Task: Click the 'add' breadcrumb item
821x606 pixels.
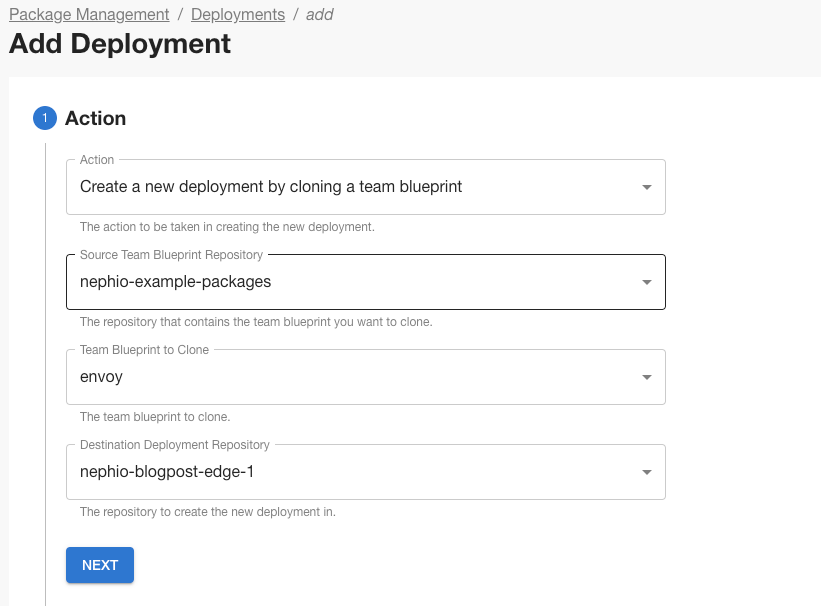Action: [320, 15]
